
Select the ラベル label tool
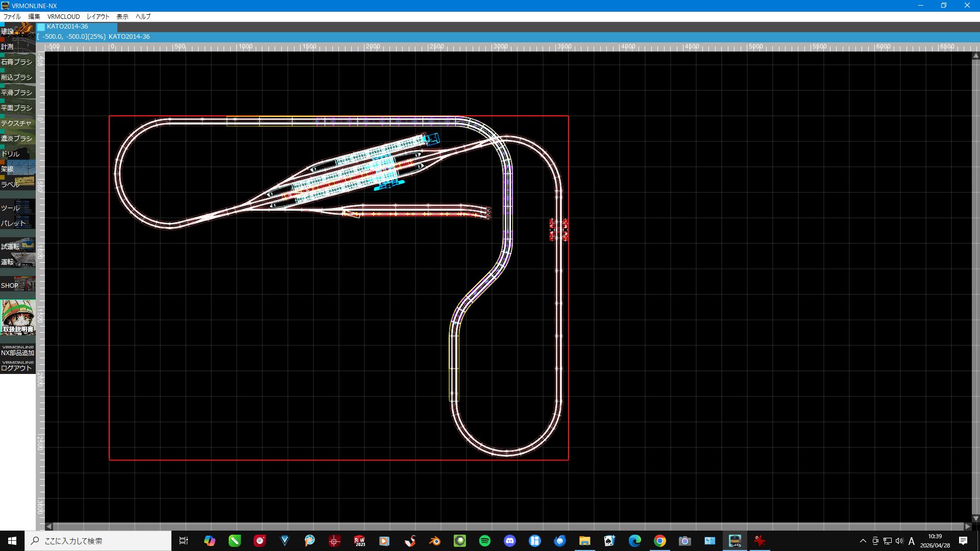tap(18, 183)
